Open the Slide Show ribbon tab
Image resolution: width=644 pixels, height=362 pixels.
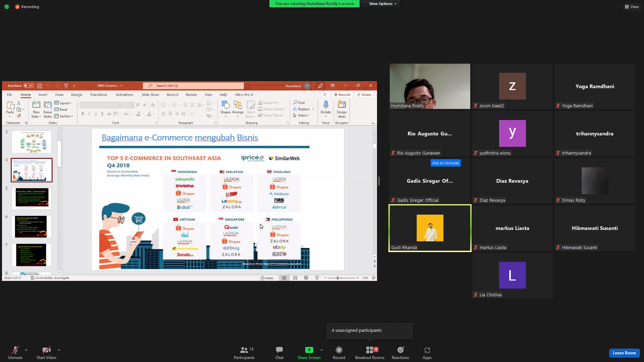click(x=150, y=95)
